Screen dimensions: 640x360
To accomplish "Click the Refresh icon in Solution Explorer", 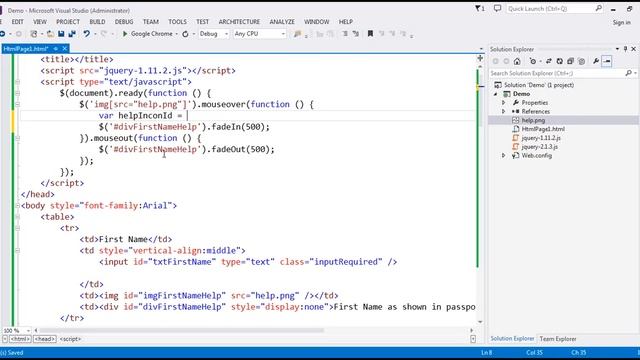I will click(560, 61).
